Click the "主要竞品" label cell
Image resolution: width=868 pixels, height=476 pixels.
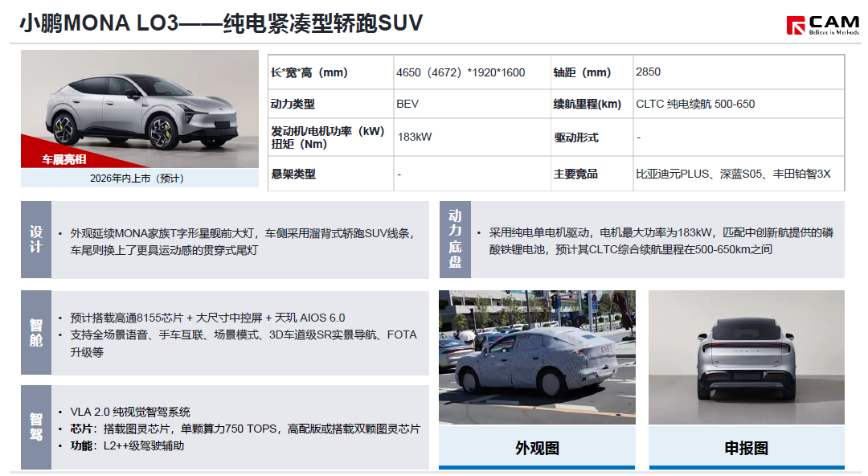click(592, 174)
